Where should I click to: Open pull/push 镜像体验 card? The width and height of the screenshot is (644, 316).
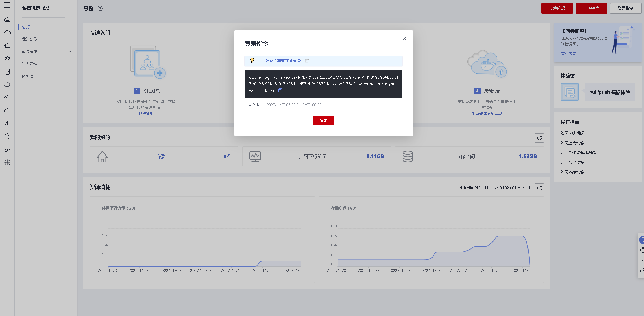pyautogui.click(x=609, y=92)
